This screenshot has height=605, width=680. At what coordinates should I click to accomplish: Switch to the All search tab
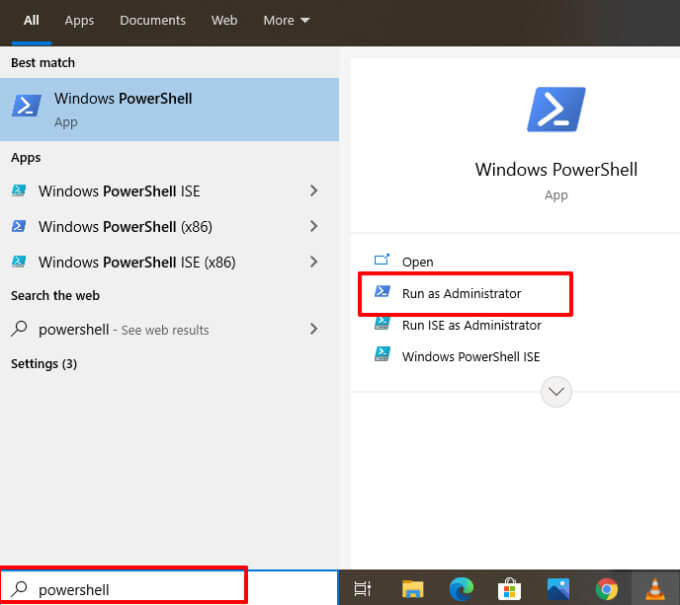(x=31, y=20)
